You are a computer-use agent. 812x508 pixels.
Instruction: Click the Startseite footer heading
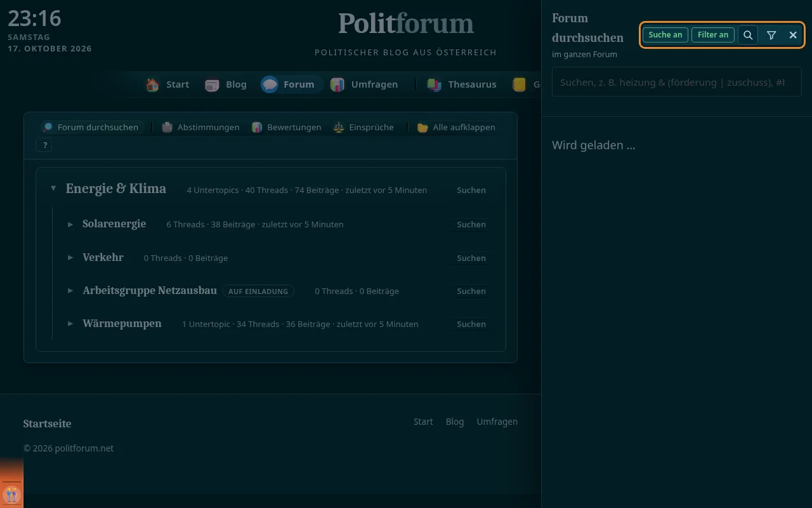click(x=48, y=424)
